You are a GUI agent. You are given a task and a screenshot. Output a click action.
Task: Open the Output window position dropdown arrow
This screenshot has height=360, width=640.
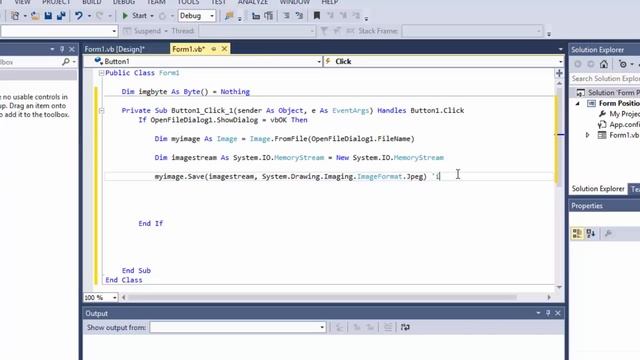point(538,313)
